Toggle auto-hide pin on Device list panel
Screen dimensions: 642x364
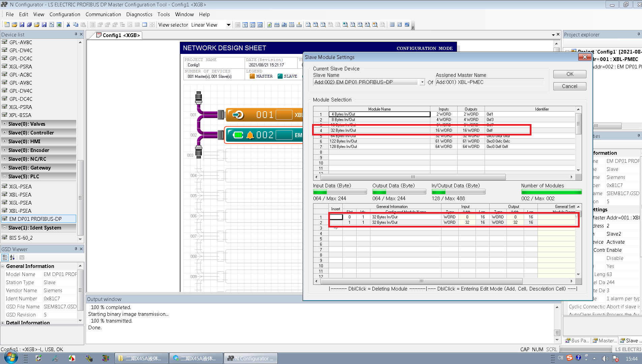pyautogui.click(x=76, y=34)
